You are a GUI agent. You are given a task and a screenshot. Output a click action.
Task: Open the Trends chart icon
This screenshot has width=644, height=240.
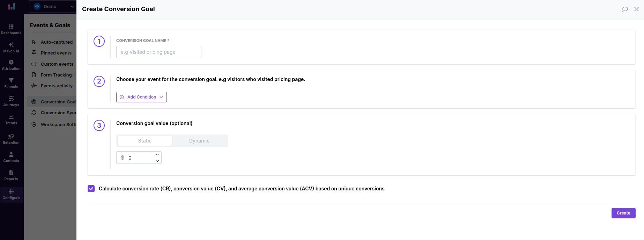point(11,119)
